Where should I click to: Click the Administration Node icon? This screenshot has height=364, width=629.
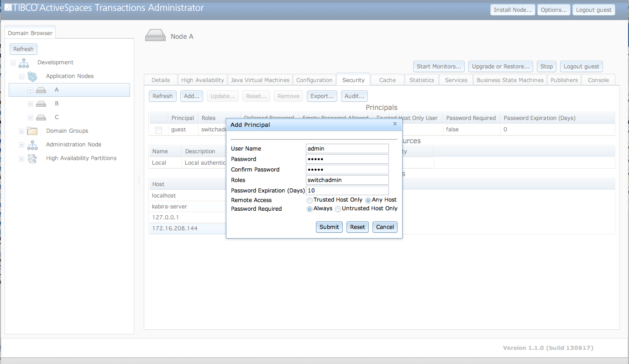pyautogui.click(x=32, y=145)
